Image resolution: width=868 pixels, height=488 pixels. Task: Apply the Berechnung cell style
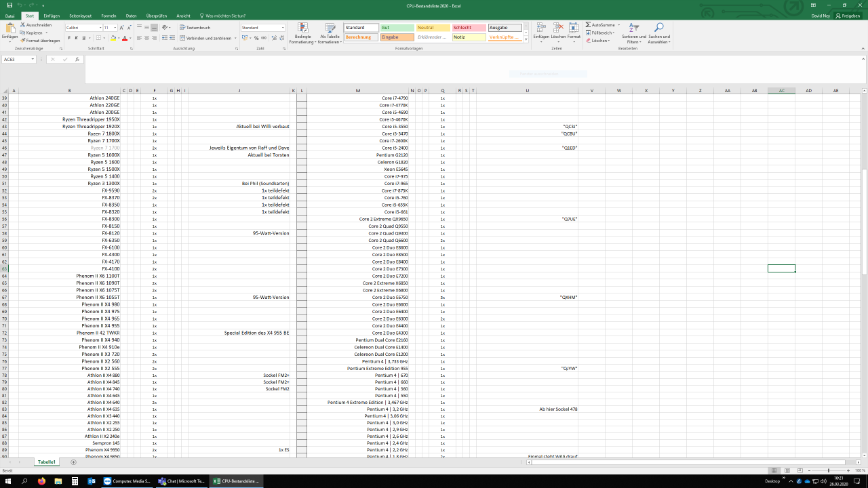(x=361, y=37)
